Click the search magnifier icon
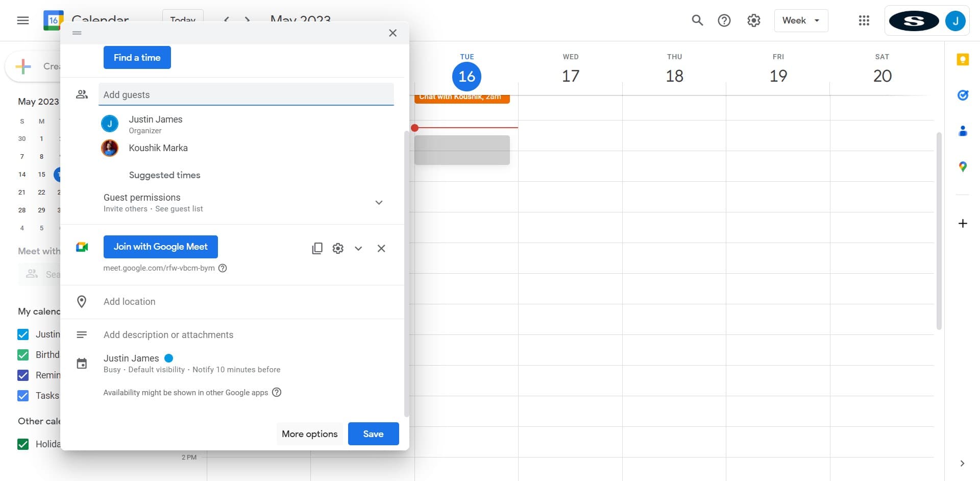The width and height of the screenshot is (980, 481). pos(697,20)
